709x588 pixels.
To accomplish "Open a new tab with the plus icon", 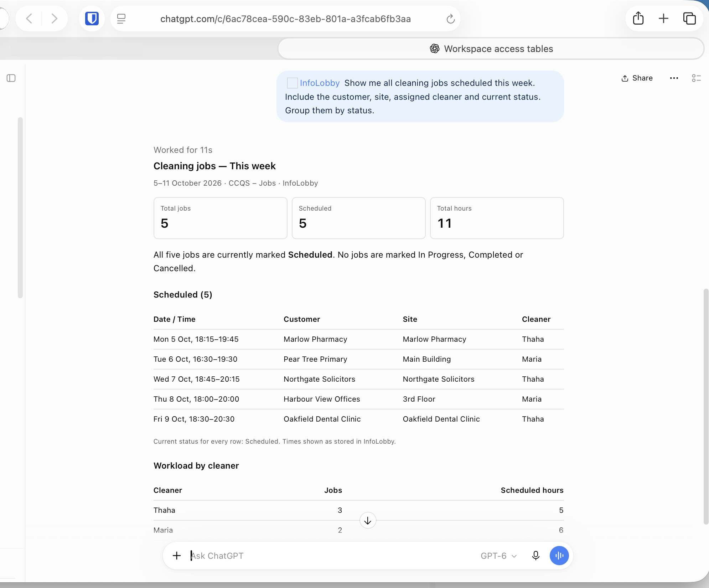I will point(663,19).
